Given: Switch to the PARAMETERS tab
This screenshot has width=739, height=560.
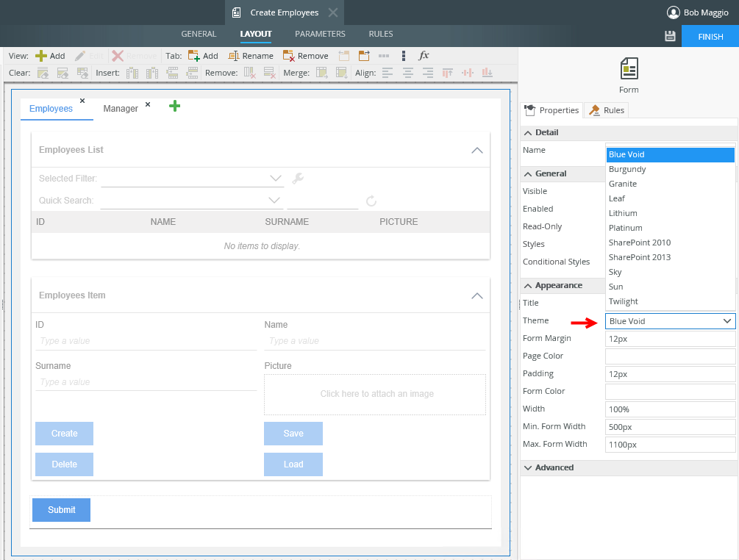Looking at the screenshot, I should point(320,34).
